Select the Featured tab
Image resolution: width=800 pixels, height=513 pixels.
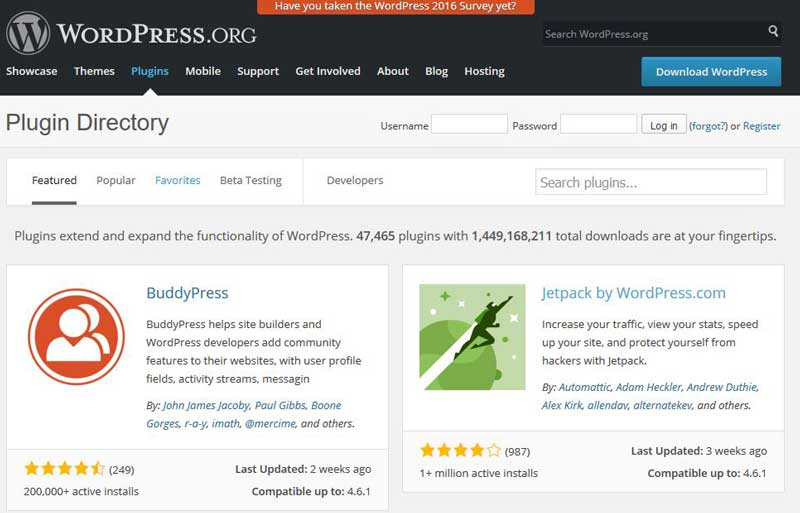point(54,181)
